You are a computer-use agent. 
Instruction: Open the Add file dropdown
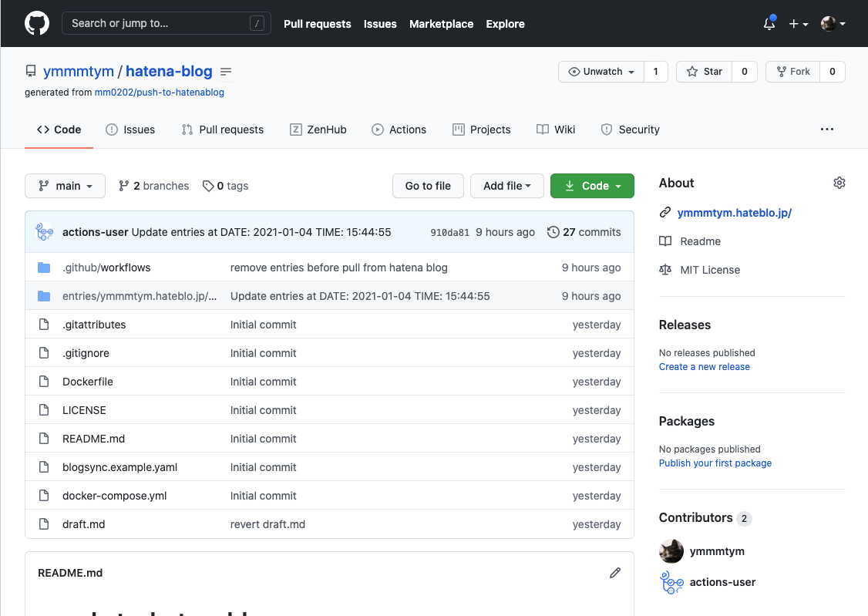pyautogui.click(x=507, y=186)
